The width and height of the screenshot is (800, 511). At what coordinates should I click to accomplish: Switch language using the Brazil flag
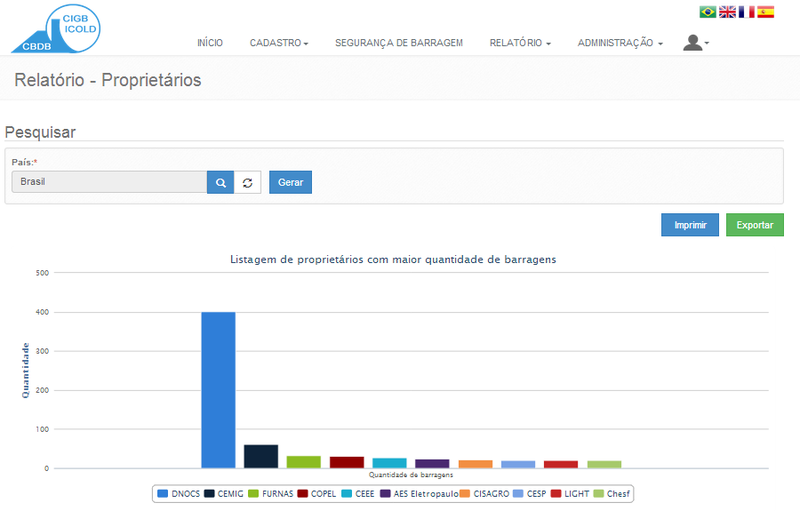point(708,12)
